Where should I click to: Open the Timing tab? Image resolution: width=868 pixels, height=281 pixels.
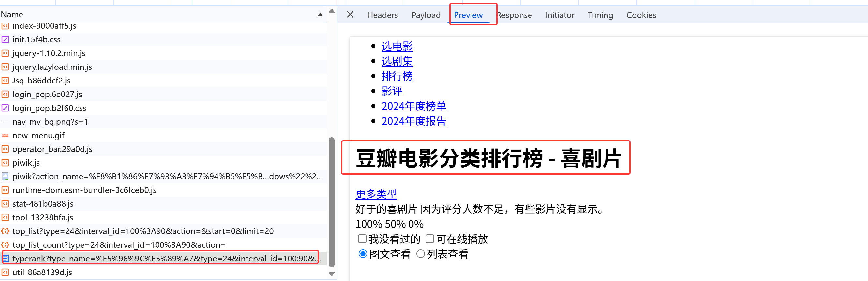[600, 15]
